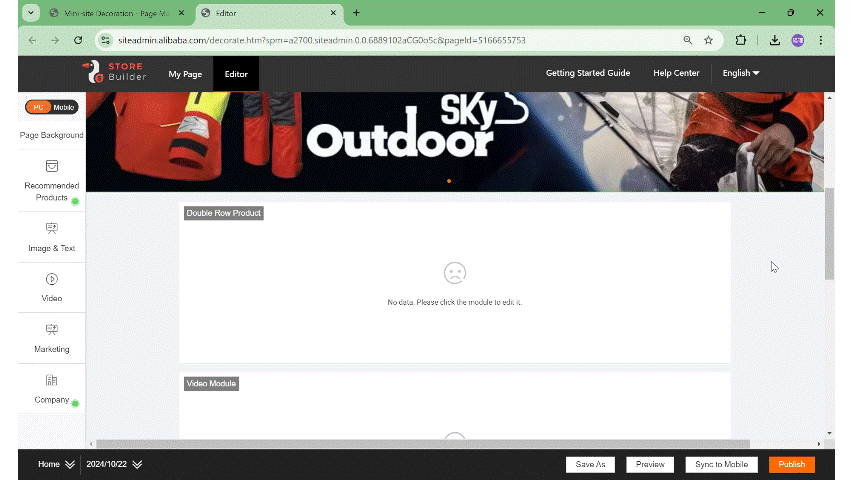Click the vertical scrollbar thumb

point(829,234)
